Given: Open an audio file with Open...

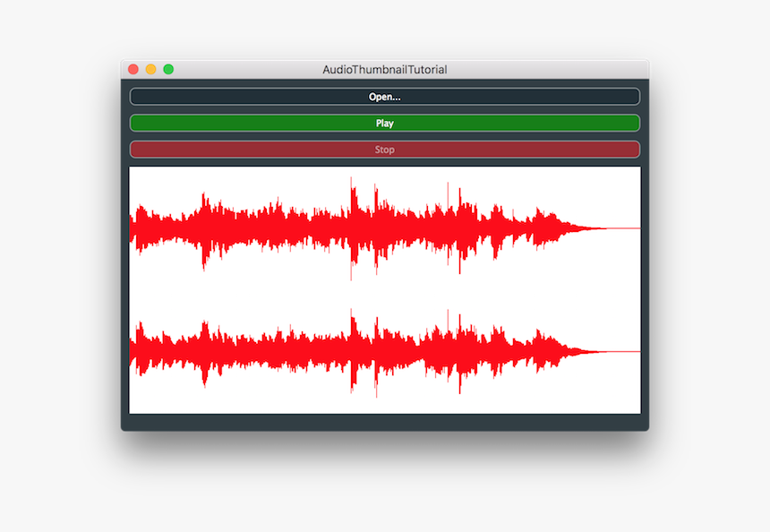Looking at the screenshot, I should point(384,96).
